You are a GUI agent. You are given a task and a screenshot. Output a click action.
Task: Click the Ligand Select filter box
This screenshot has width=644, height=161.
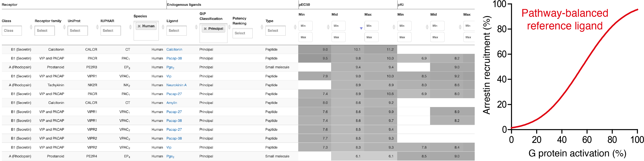176,31
